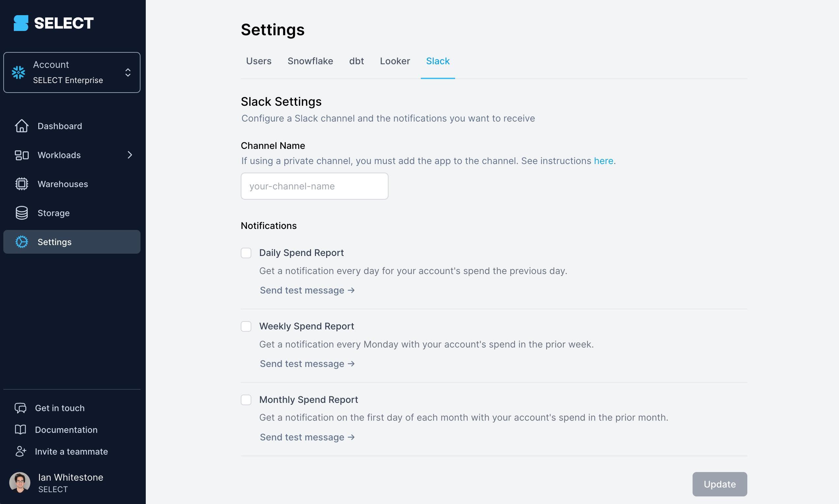This screenshot has width=839, height=504.
Task: Switch to the Snowflake tab
Action: click(310, 61)
